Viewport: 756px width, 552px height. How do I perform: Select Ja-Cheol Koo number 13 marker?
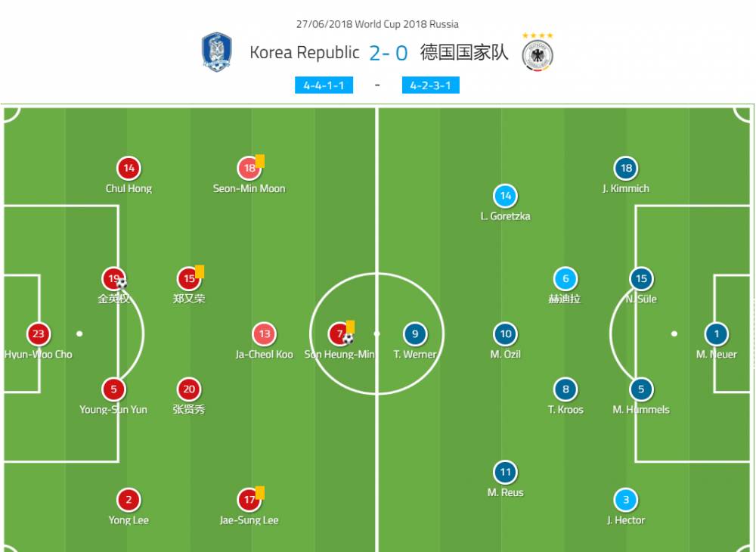click(x=265, y=333)
